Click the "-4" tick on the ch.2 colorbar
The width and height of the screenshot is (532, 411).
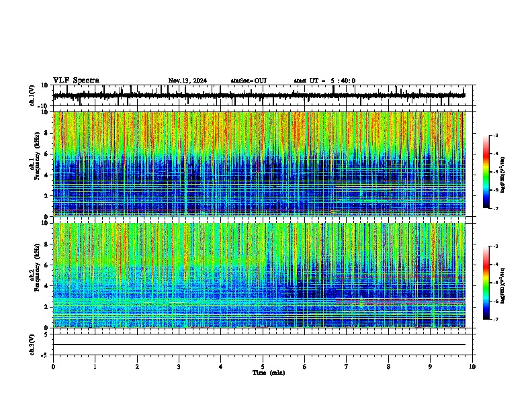tap(496, 265)
